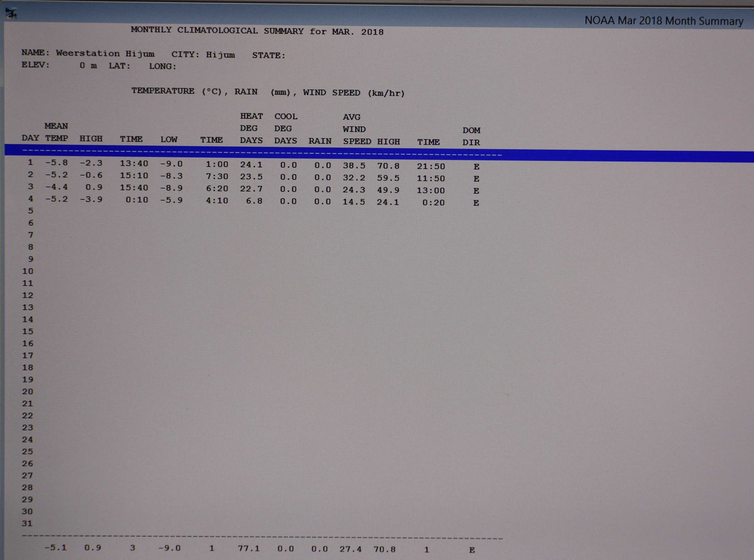Select the monthly mean temp '-5.1'
The height and width of the screenshot is (560, 754).
click(56, 547)
